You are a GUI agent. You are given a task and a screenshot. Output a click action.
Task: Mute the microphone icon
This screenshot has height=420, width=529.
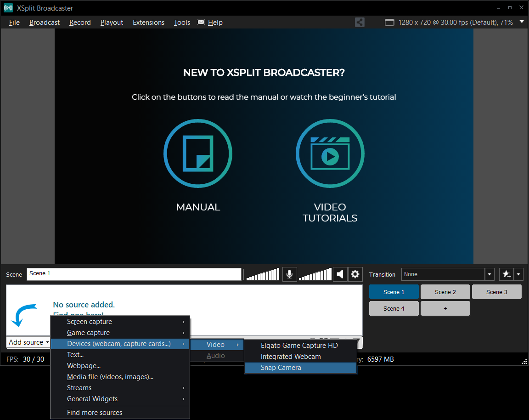pos(289,274)
